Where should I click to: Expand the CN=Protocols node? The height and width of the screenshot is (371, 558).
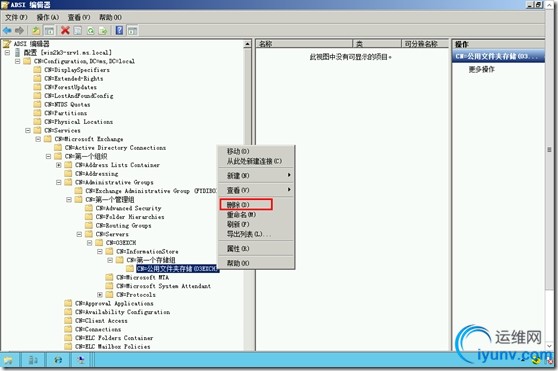[100, 295]
